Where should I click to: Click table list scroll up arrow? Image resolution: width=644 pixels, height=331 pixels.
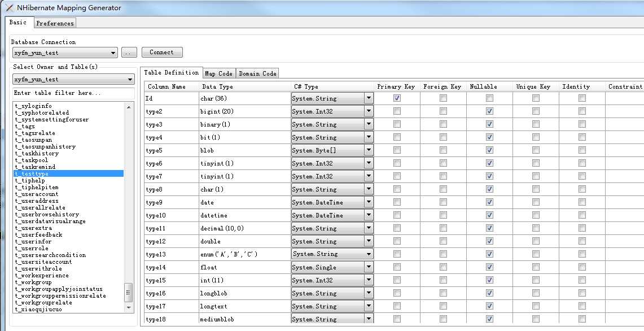click(x=129, y=107)
